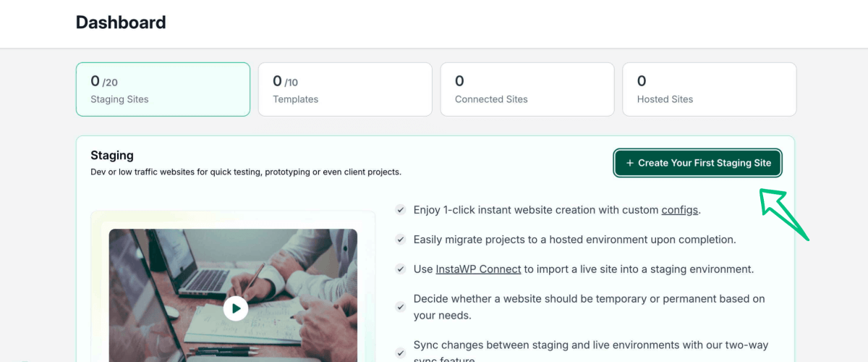Screen dimensions: 868x362
Task: Click checkmark beside temporary or permanent line
Action: tap(400, 307)
